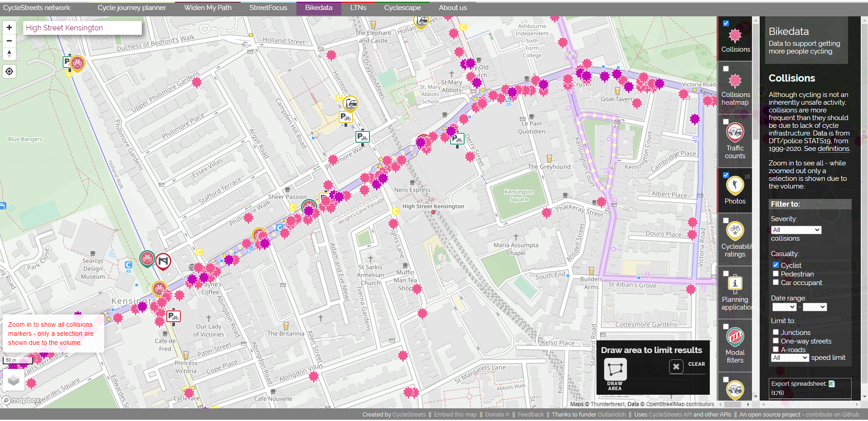Click the Feedback footer link
The width and height of the screenshot is (868, 421).
coord(530,414)
